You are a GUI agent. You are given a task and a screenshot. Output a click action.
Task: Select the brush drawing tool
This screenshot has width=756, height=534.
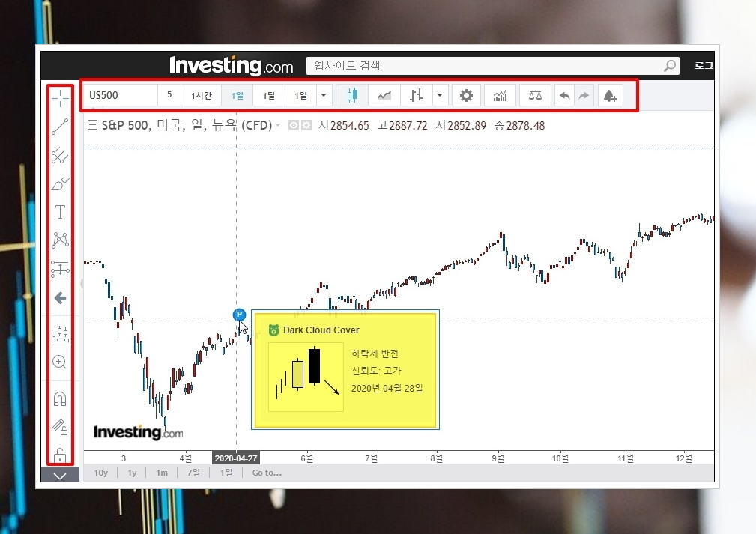coord(60,183)
